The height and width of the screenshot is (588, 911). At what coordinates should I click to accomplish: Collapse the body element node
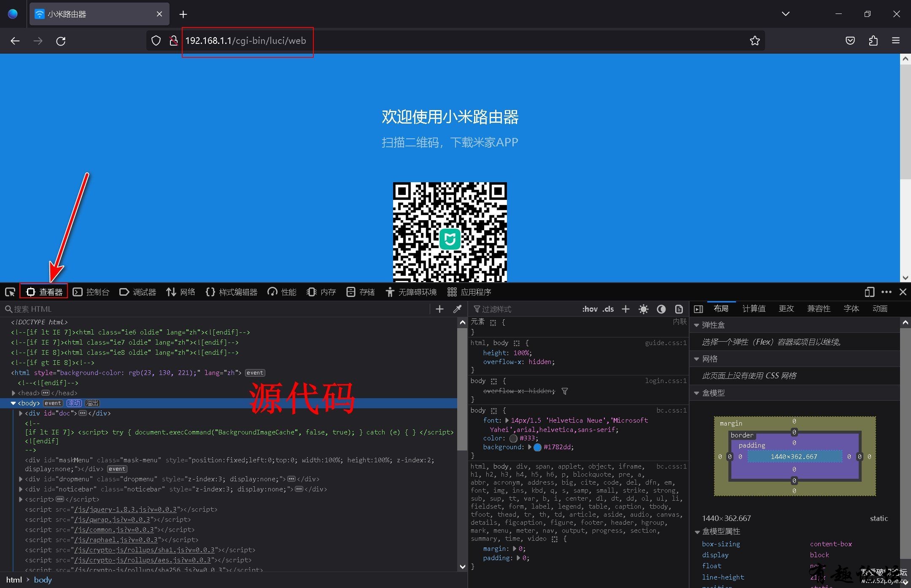pos(13,403)
